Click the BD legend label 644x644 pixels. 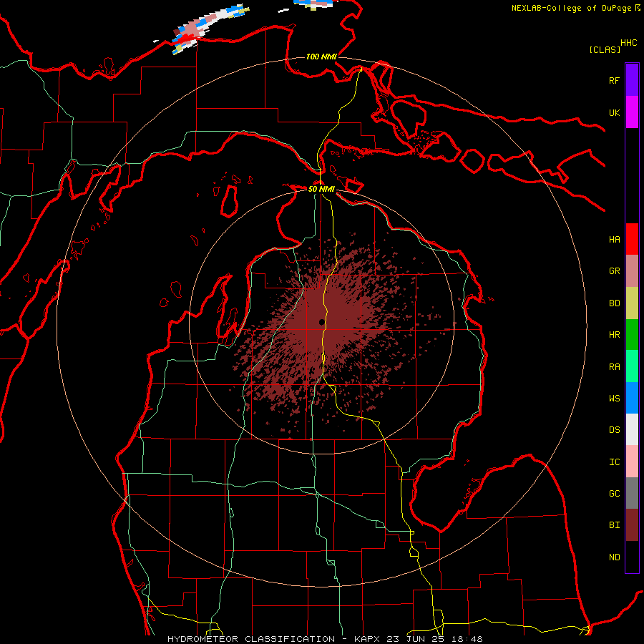(x=615, y=303)
